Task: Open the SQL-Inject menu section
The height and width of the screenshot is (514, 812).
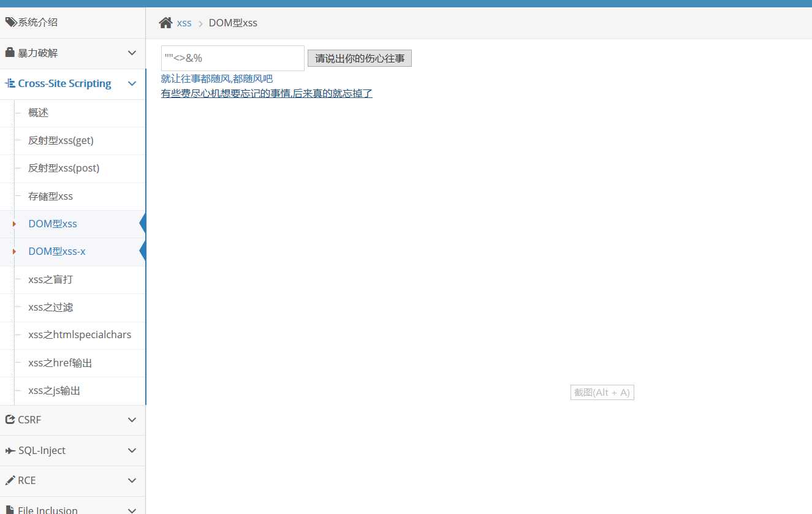Action: coord(73,451)
